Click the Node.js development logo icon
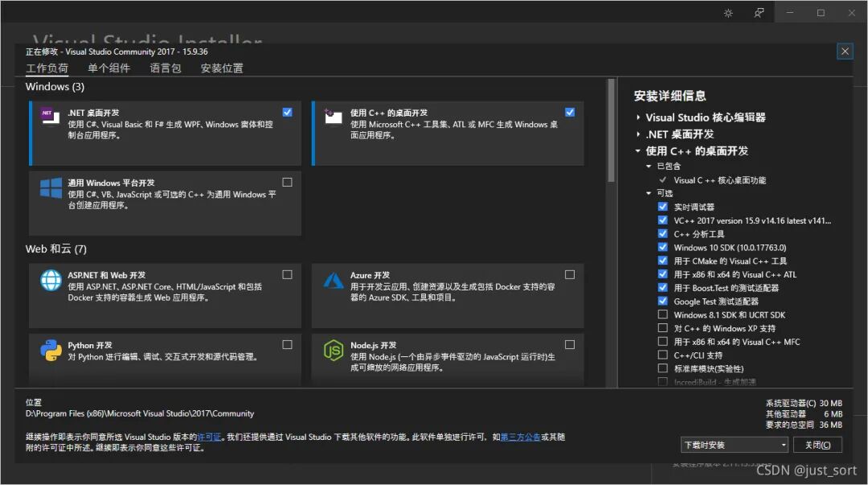 point(334,351)
